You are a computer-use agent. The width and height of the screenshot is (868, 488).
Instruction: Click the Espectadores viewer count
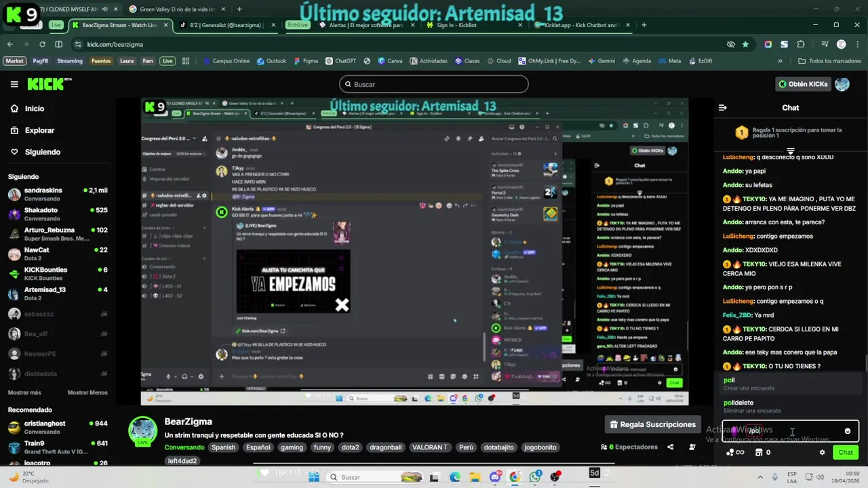click(629, 447)
